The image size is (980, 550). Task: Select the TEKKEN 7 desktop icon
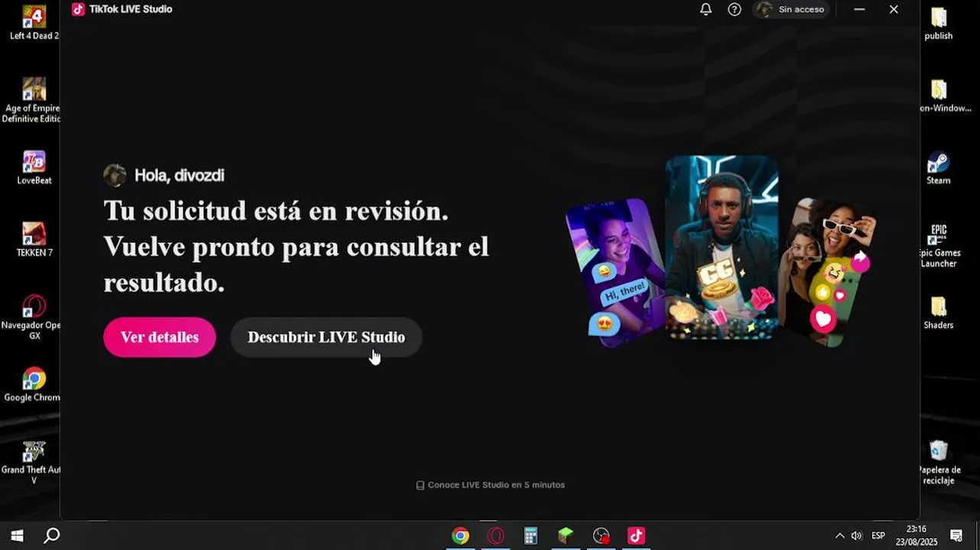[x=34, y=239]
